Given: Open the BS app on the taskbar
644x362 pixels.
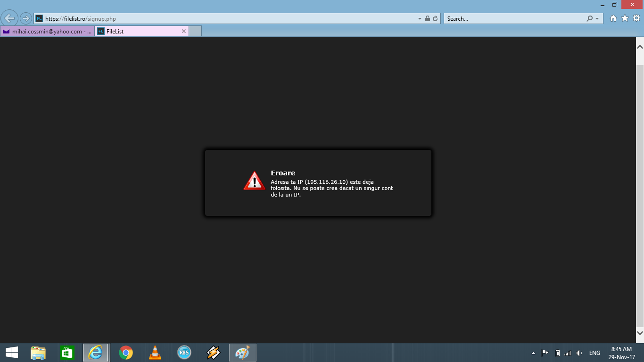Looking at the screenshot, I should pos(184,353).
